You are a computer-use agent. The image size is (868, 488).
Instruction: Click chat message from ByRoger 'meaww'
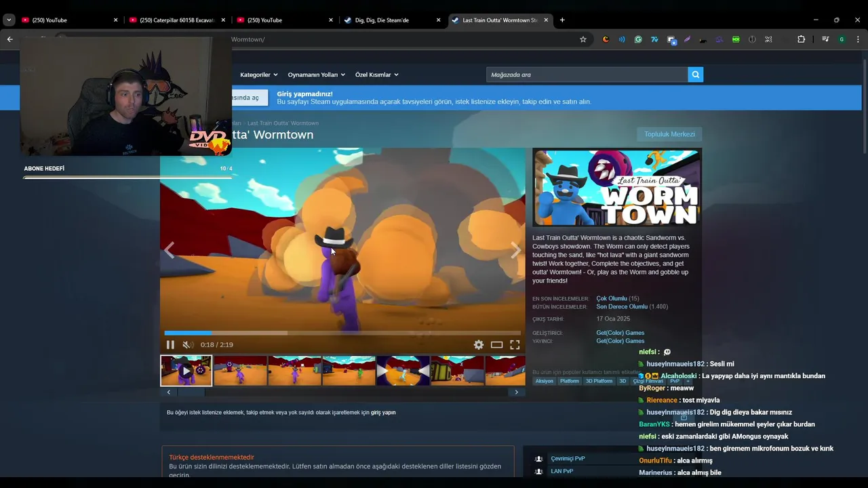[667, 388]
